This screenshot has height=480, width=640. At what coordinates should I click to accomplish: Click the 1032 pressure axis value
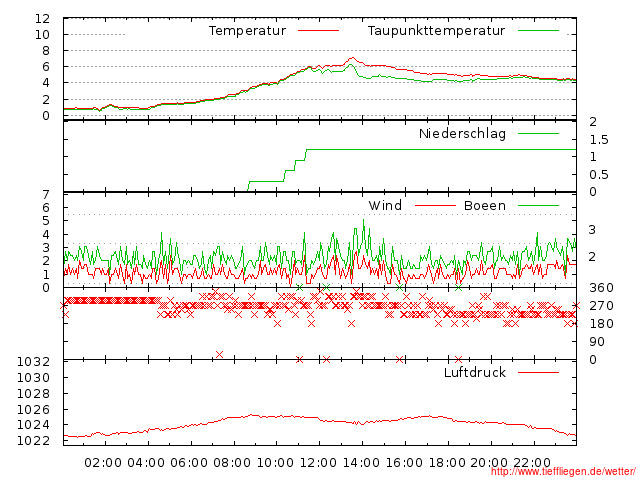[33, 362]
